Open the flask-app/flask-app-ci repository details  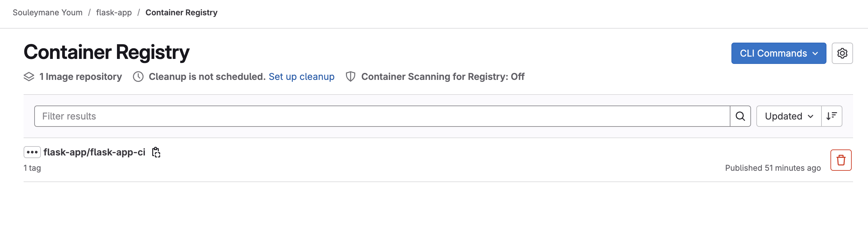coord(94,152)
